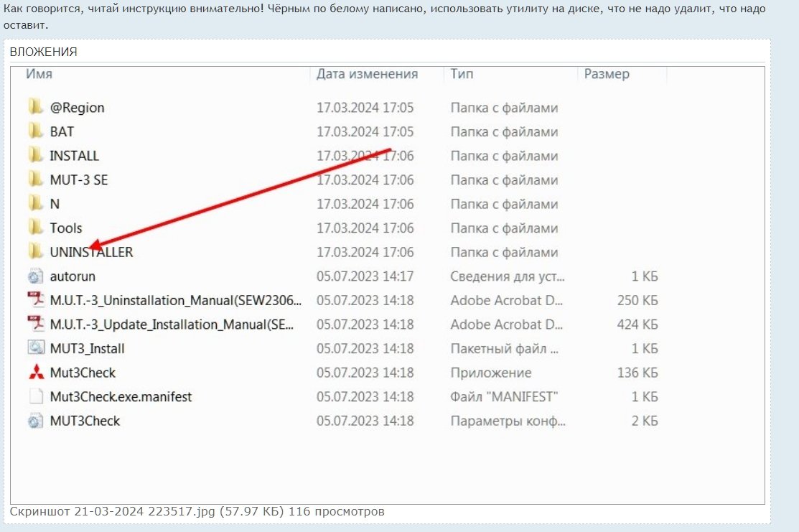Select the @Region folder name
Screen dimensions: 799x532
coord(77,108)
